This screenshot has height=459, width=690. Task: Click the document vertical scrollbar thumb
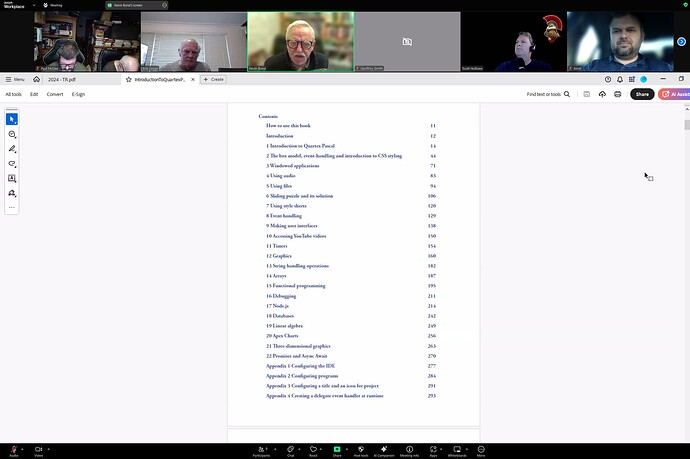[x=687, y=125]
